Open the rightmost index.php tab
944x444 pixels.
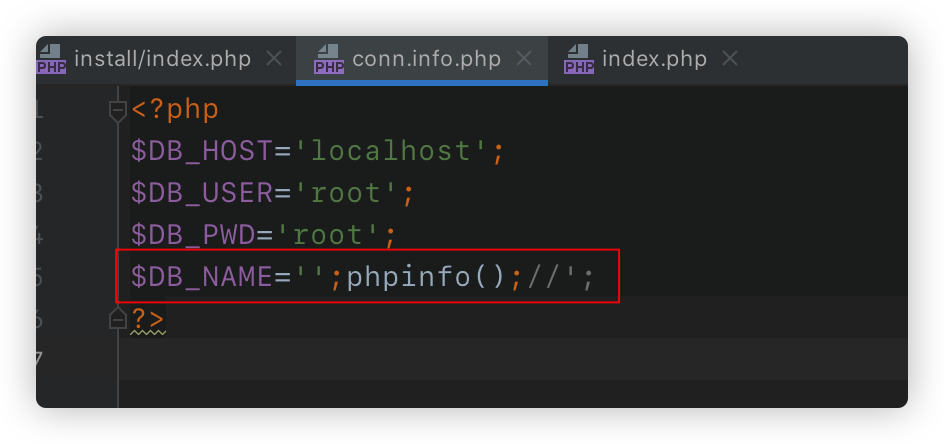pyautogui.click(x=654, y=59)
